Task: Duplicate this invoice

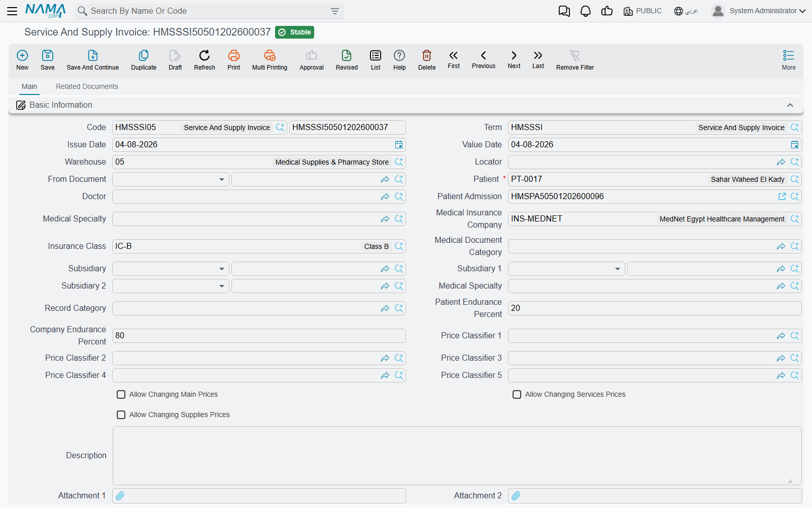Action: (x=144, y=59)
